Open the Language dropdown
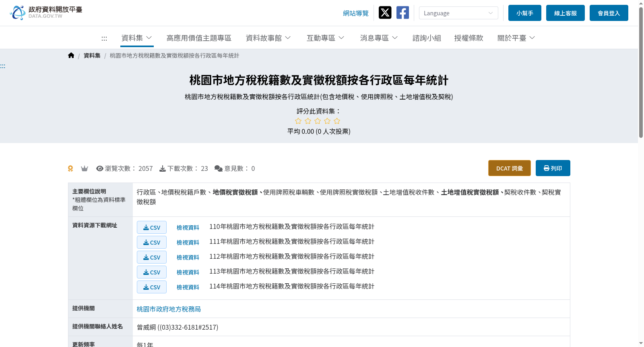 pos(458,13)
